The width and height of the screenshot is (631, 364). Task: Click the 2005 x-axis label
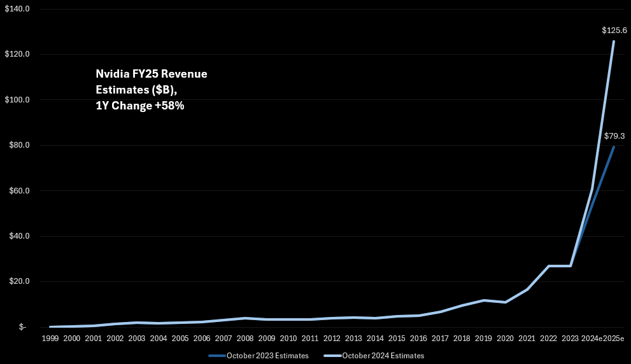click(x=180, y=339)
